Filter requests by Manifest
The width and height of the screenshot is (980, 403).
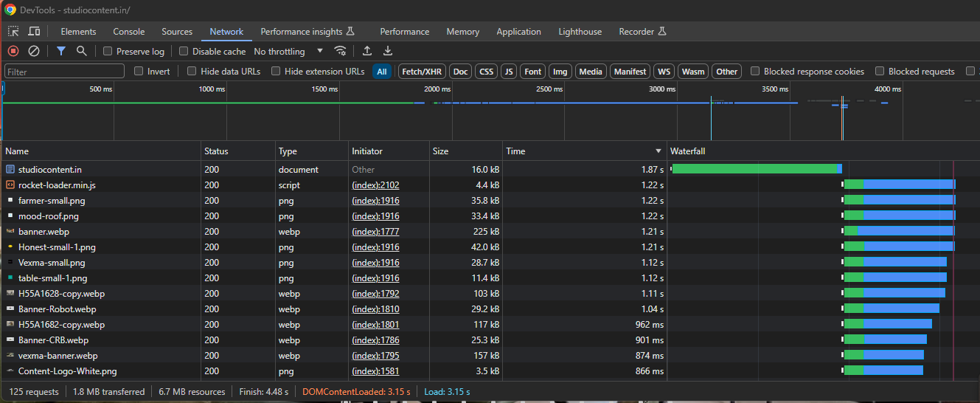pos(630,72)
